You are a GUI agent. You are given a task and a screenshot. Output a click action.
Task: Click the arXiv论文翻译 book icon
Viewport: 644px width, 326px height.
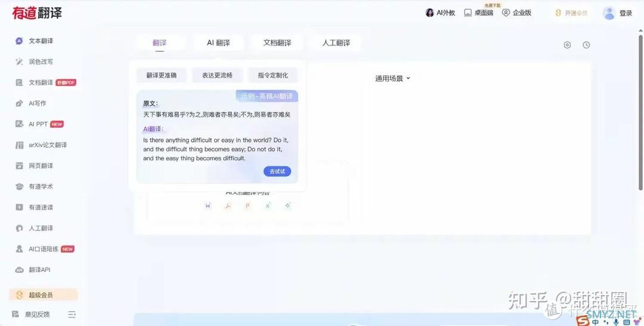tap(19, 144)
